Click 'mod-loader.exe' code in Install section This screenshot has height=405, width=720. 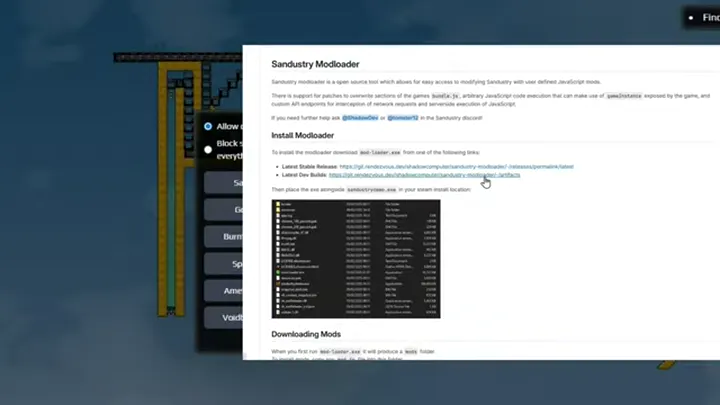(380, 152)
